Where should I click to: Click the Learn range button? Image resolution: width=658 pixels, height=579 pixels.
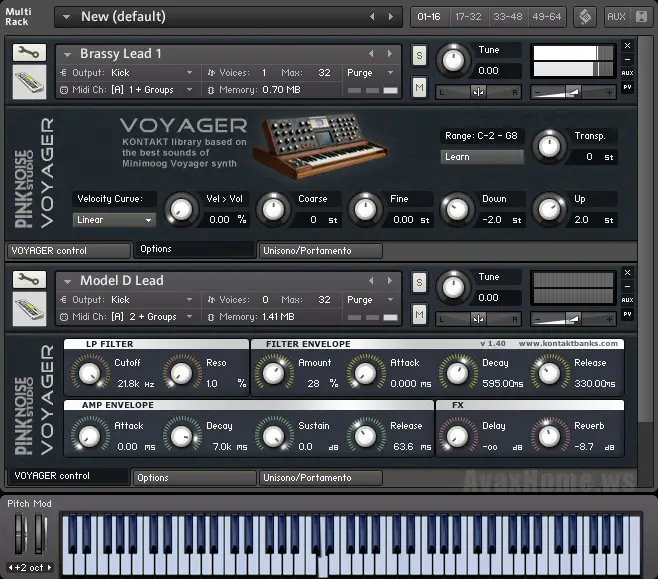(482, 157)
